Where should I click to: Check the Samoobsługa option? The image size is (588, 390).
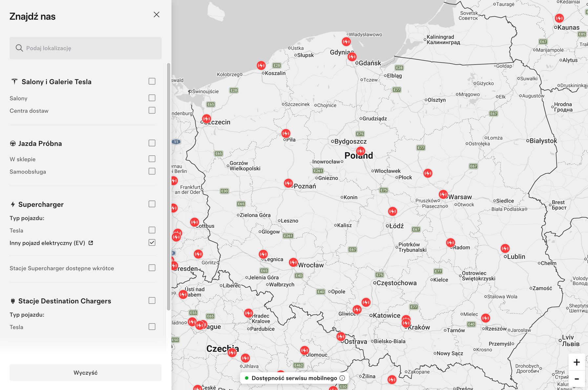152,171
